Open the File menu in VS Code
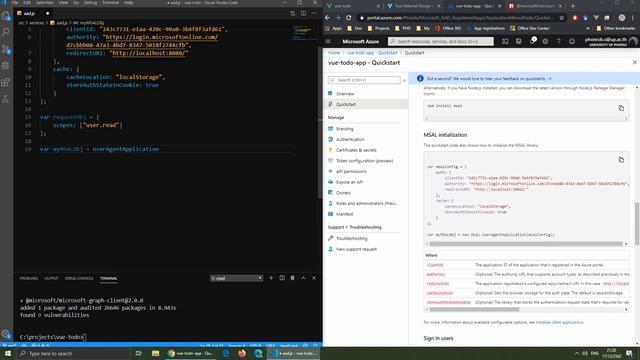The height and width of the screenshot is (360, 640). pos(15,2)
